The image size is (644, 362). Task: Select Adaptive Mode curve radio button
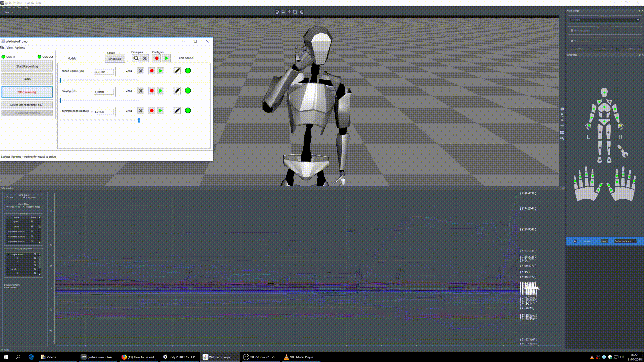pos(24,207)
